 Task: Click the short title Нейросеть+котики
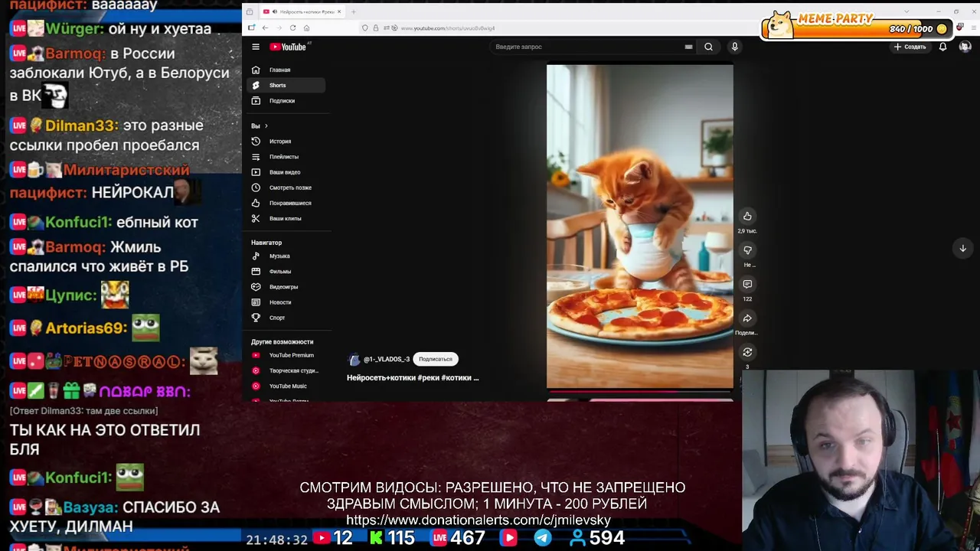[x=413, y=377]
